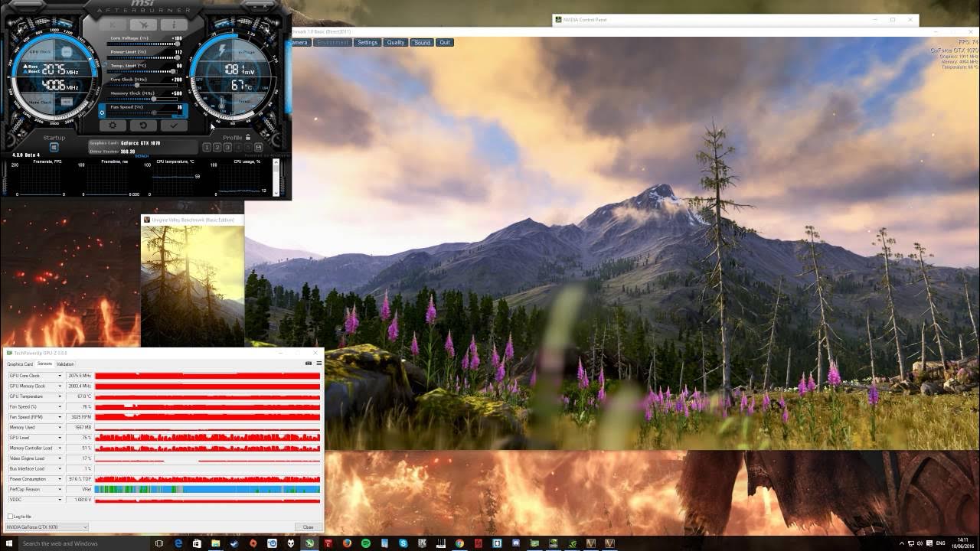
Task: Open Skype from the taskbar
Action: coord(403,543)
